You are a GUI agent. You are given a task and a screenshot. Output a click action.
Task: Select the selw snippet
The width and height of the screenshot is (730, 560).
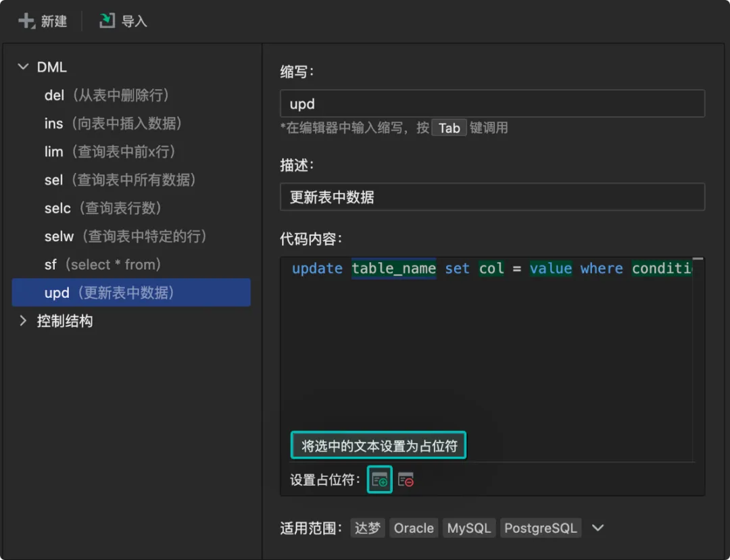[131, 236]
